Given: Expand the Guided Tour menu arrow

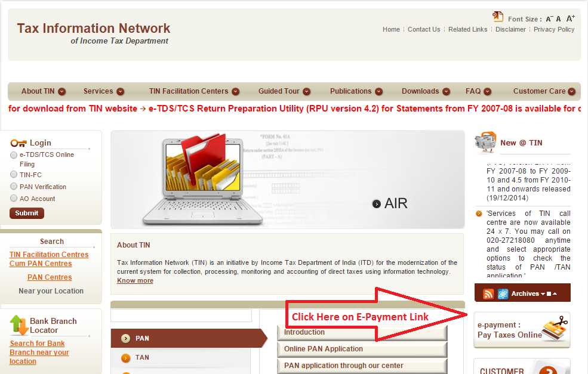Looking at the screenshot, I should (307, 91).
